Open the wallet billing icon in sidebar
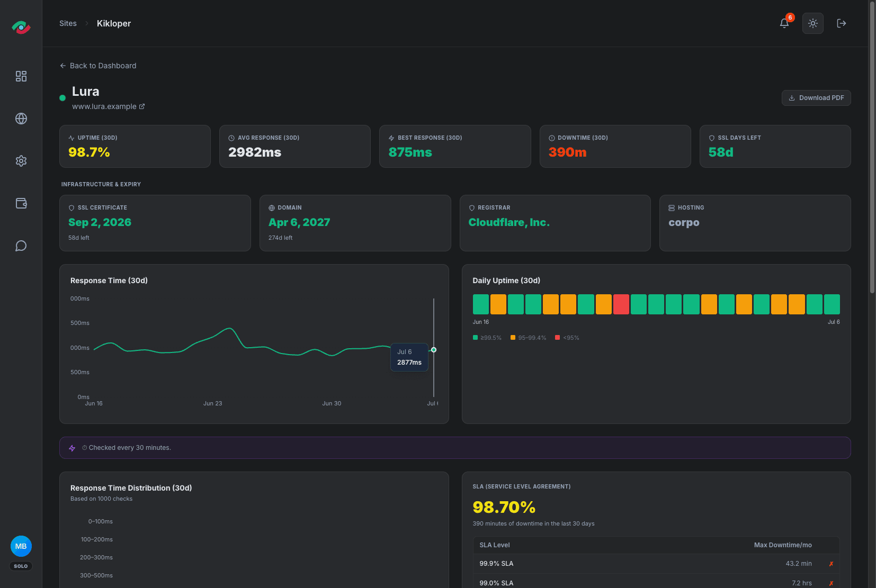Viewport: 876px width, 588px height. (x=21, y=203)
